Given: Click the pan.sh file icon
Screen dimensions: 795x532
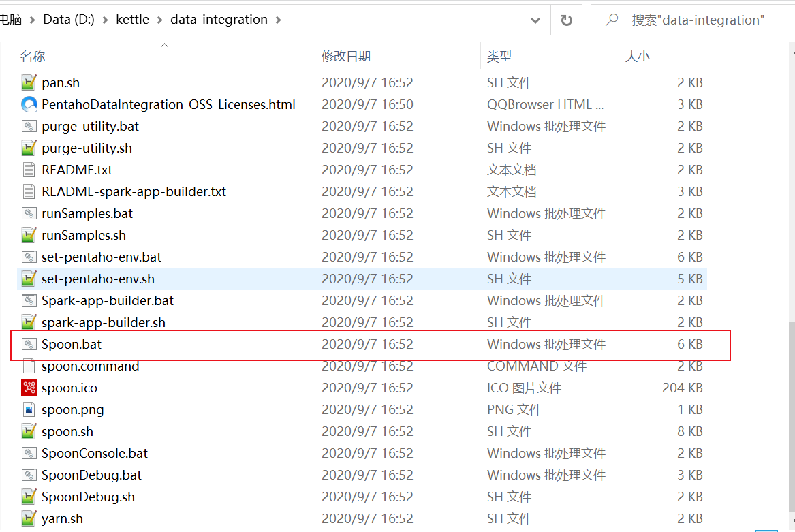Looking at the screenshot, I should pyautogui.click(x=29, y=82).
